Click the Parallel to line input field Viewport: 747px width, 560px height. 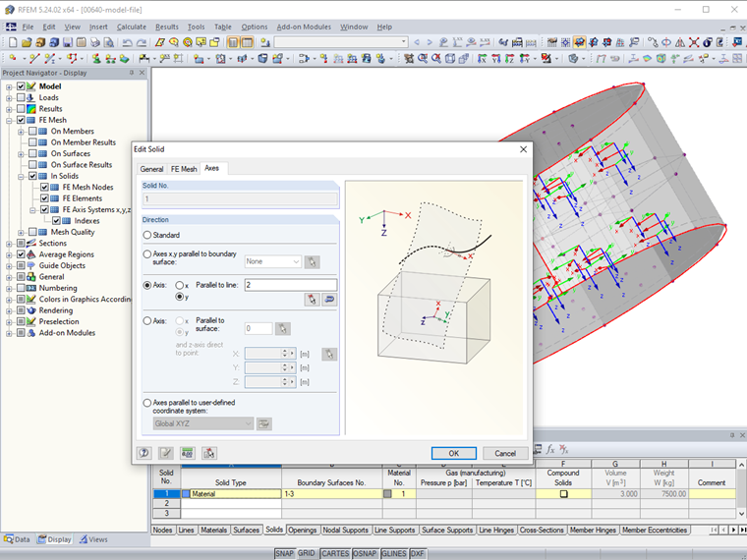290,285
